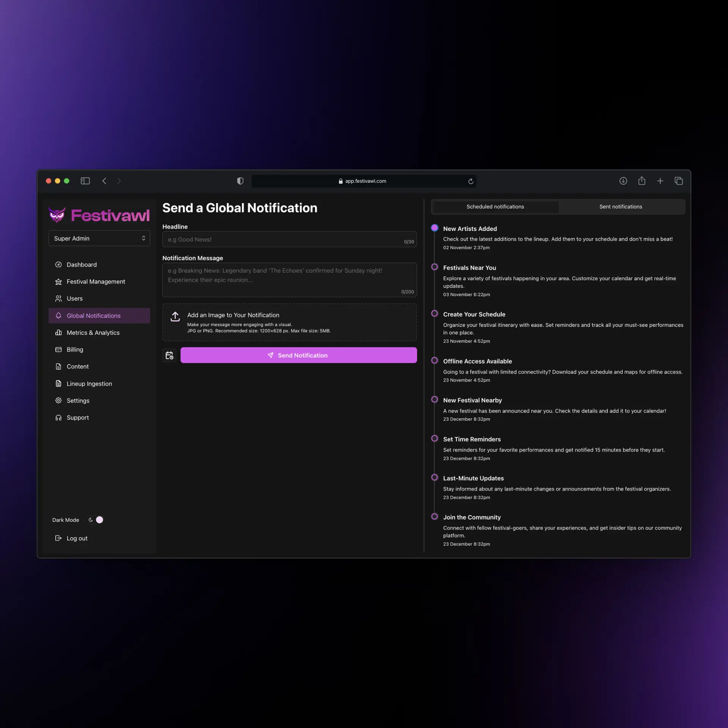The width and height of the screenshot is (728, 728).
Task: Click the Festivals Near You timeline marker
Action: tap(435, 267)
